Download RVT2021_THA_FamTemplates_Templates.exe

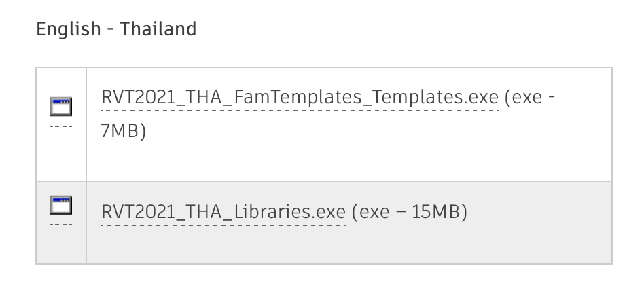[x=300, y=97]
